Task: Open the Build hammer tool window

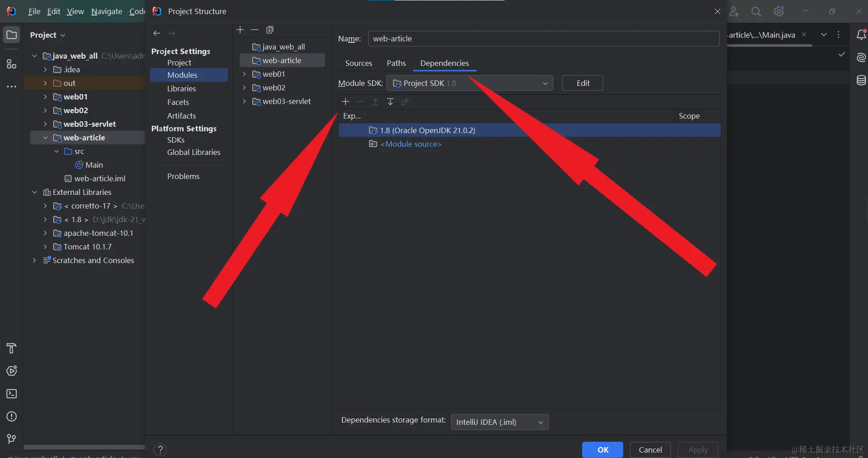Action: click(12, 348)
